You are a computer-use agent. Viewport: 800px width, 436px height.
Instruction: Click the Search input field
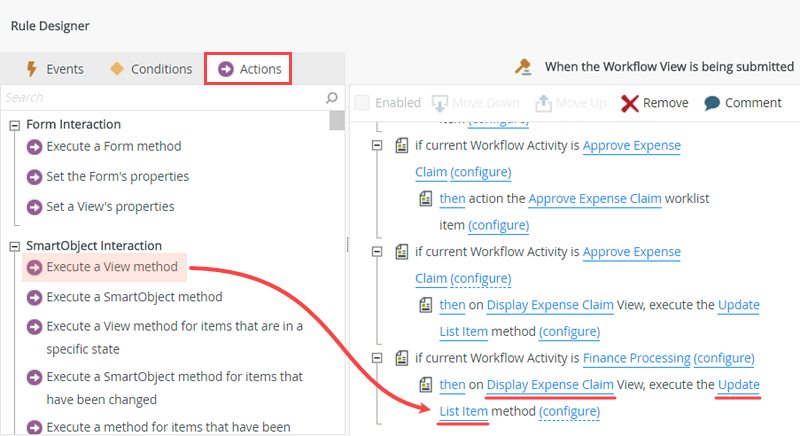(163, 97)
